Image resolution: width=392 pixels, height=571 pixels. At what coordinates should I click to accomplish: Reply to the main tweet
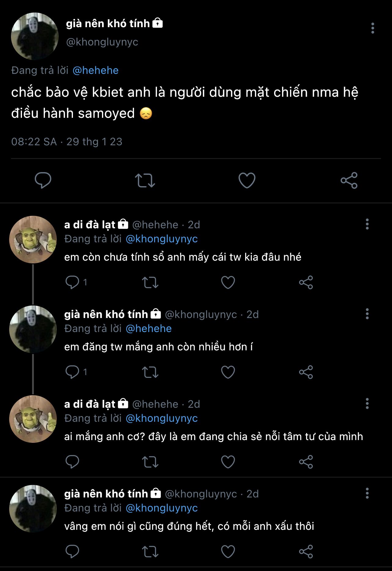(43, 180)
